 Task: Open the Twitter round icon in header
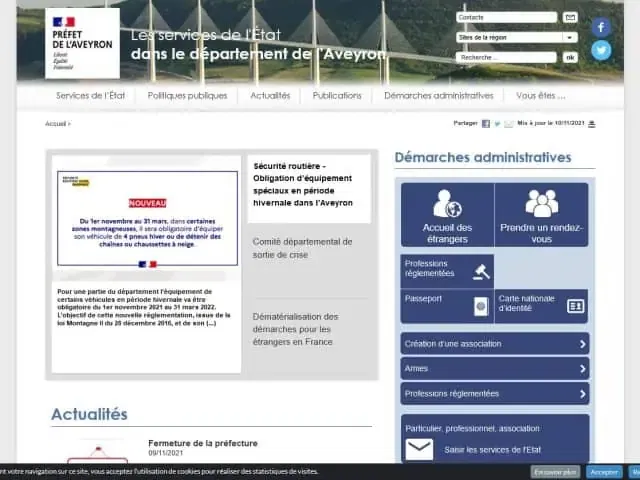point(601,50)
